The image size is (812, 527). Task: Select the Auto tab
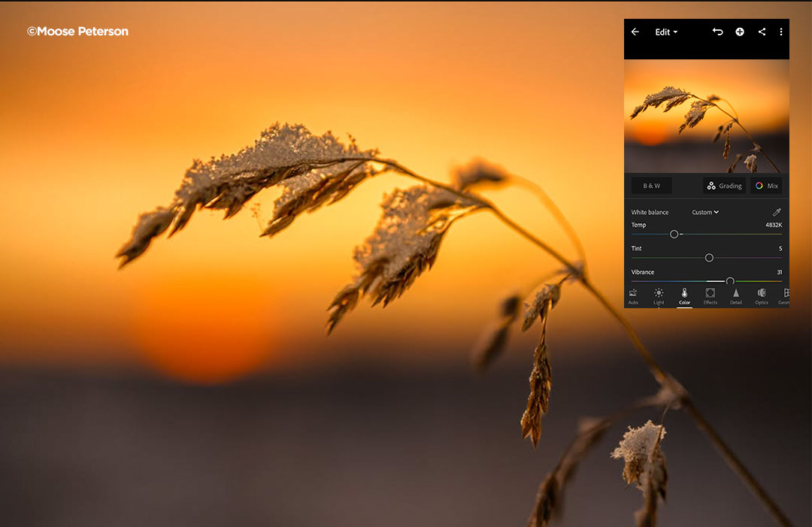click(x=633, y=297)
